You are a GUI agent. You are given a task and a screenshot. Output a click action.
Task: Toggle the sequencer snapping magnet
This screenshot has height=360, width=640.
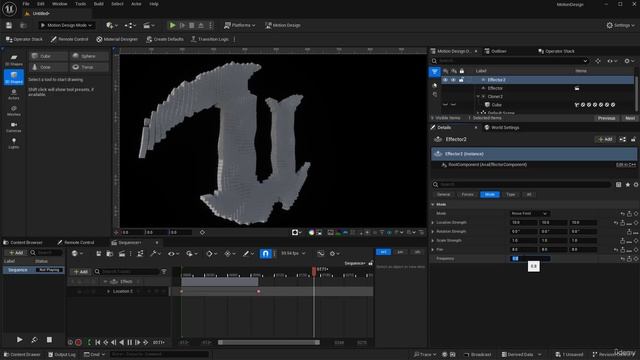(265, 253)
